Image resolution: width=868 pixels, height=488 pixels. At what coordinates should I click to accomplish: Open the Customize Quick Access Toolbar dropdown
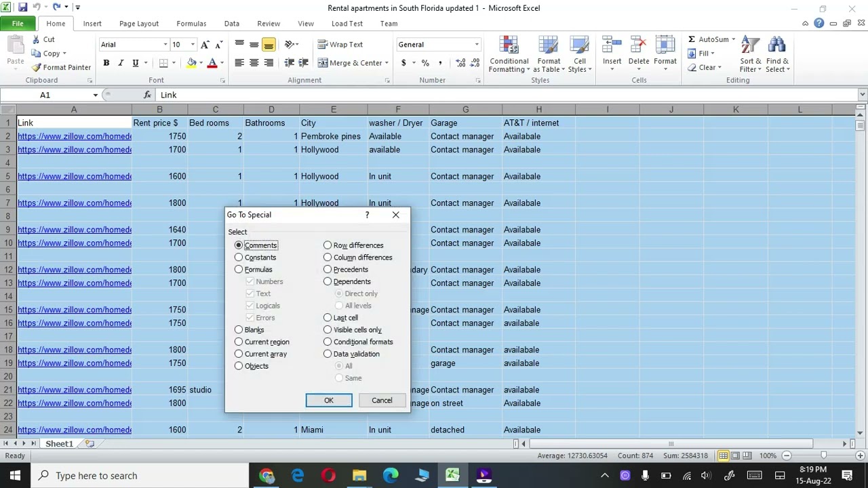point(77,7)
